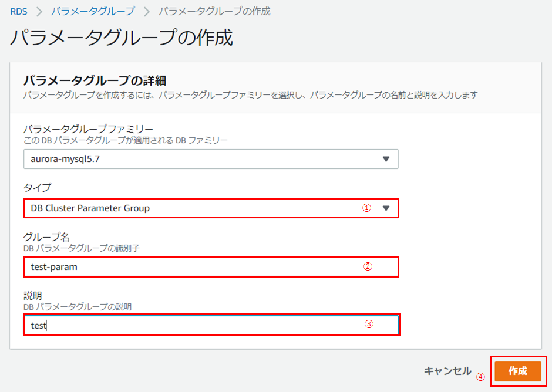Click the circled number ① marker
This screenshot has height=392, width=552.
(366, 208)
